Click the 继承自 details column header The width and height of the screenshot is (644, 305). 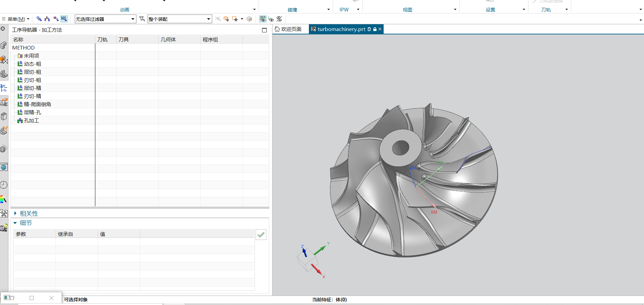coord(77,234)
